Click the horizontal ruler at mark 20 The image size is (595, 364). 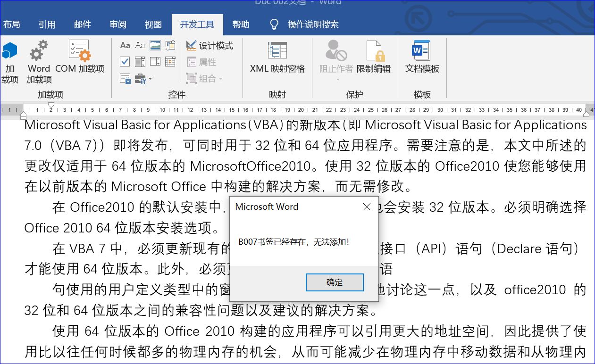pos(301,110)
